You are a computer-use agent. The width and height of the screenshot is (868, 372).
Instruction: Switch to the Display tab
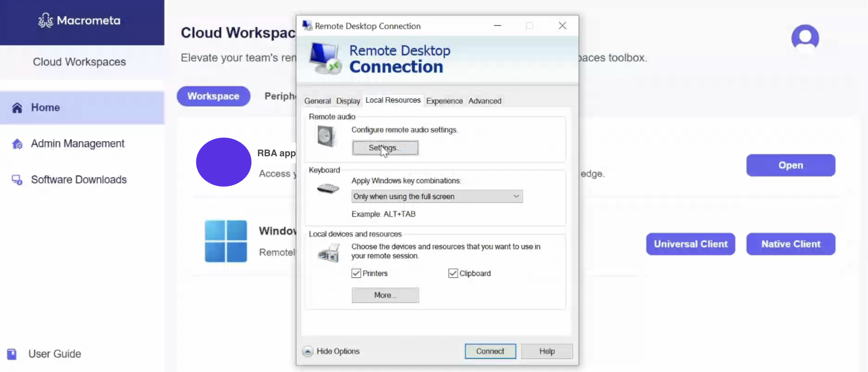(348, 101)
